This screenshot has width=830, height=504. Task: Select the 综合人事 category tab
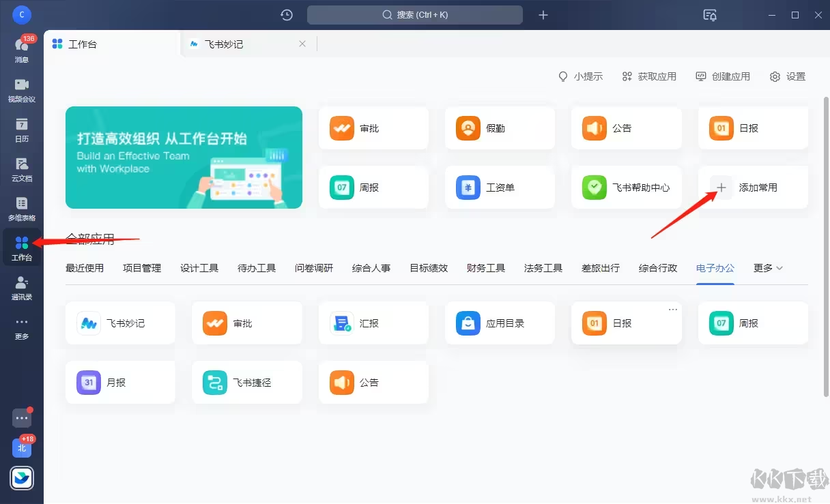point(371,268)
